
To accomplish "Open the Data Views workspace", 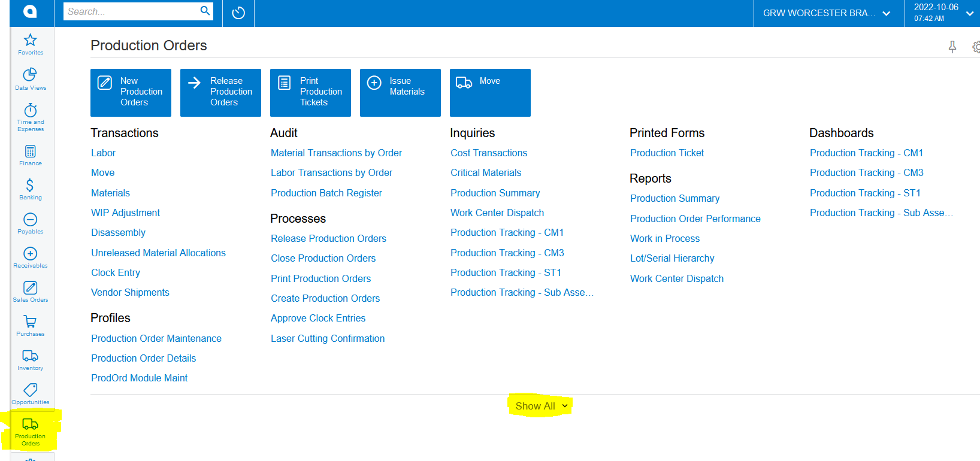I will [x=30, y=78].
